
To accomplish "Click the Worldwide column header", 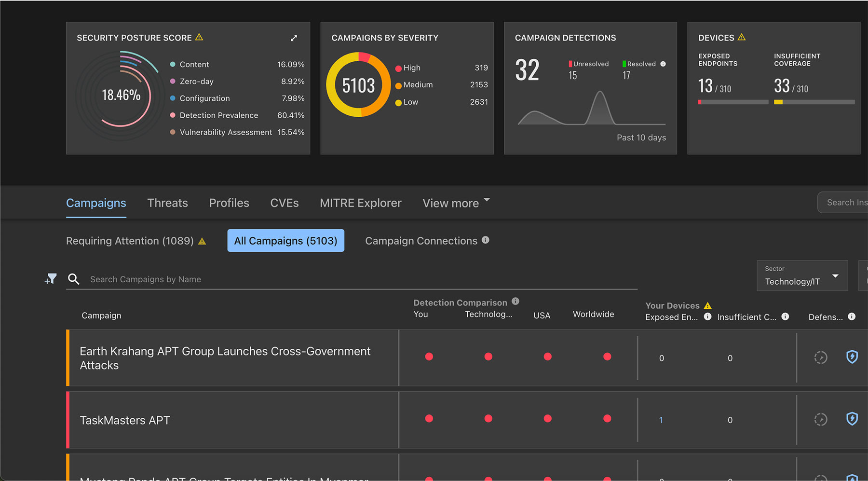I will click(x=594, y=314).
